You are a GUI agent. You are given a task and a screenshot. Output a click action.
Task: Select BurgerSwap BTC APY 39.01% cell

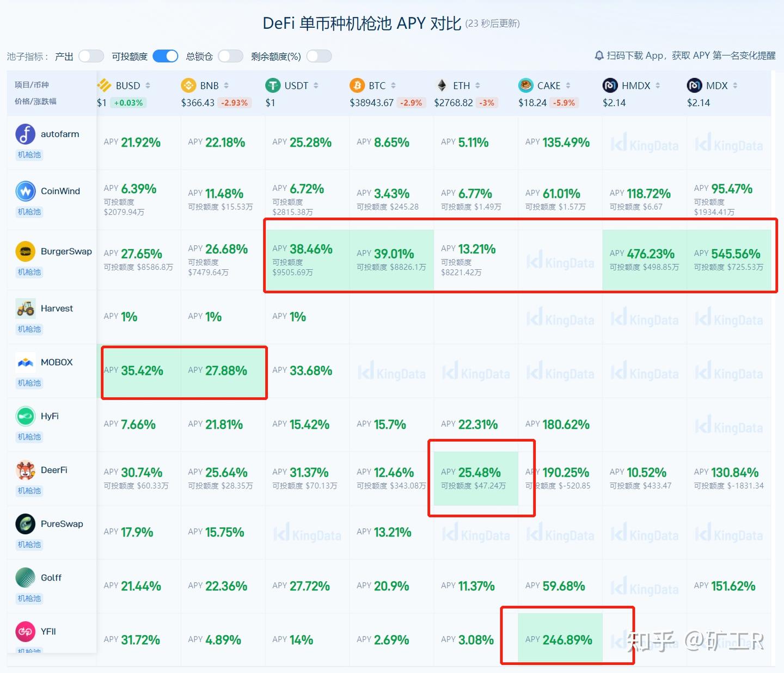391,260
